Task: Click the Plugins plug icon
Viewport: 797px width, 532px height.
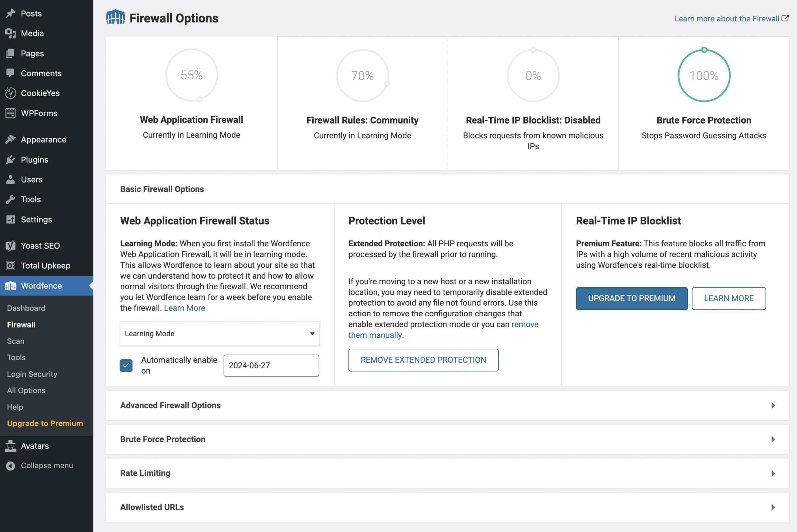Action: point(11,159)
